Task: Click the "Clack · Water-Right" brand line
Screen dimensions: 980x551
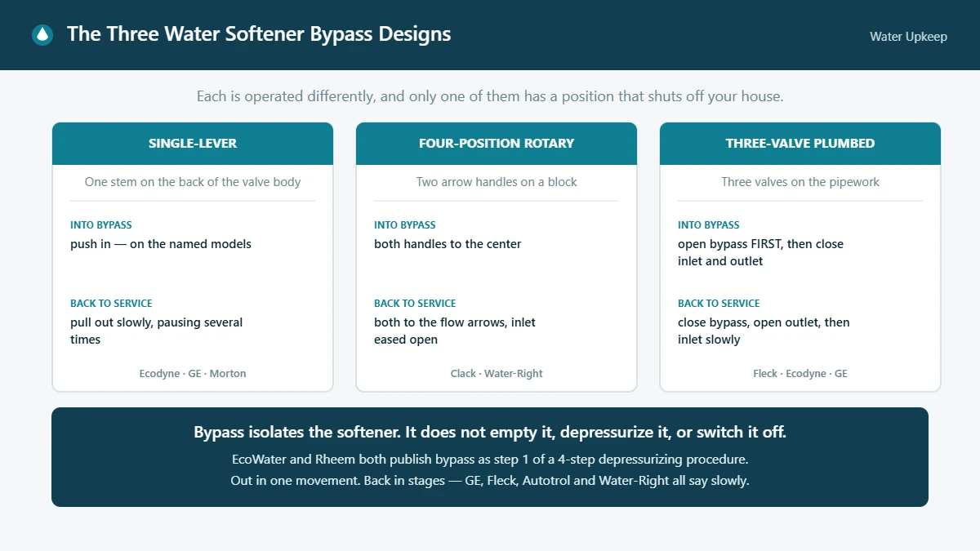Action: 497,374
